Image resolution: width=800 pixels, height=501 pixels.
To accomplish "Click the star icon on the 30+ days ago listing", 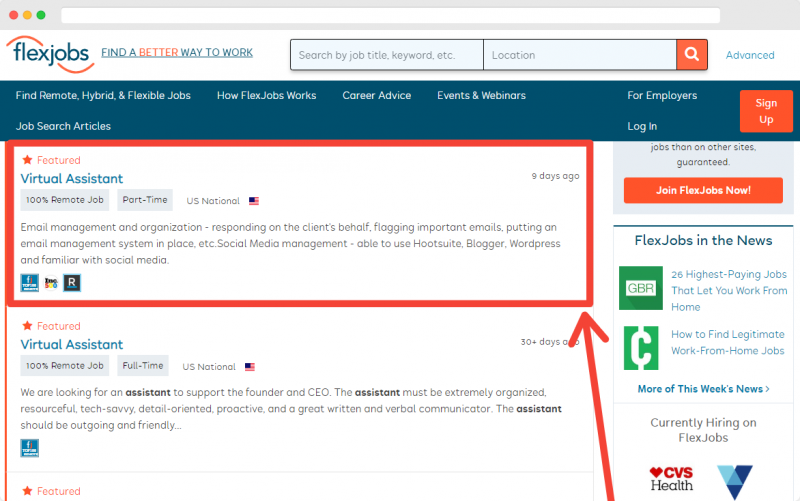I will (x=28, y=325).
